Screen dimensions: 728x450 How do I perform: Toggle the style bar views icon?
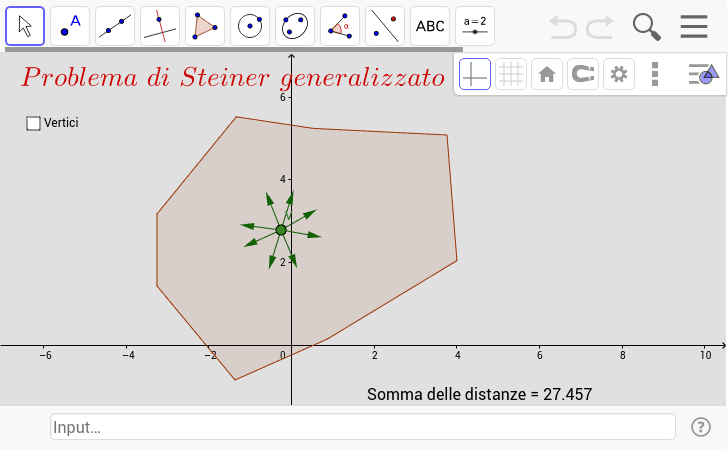[704, 74]
